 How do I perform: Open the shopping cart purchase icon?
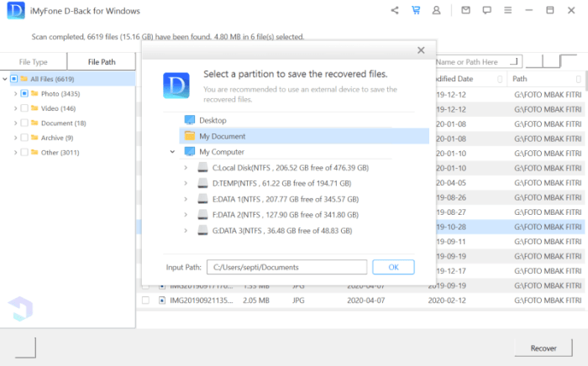(x=416, y=10)
